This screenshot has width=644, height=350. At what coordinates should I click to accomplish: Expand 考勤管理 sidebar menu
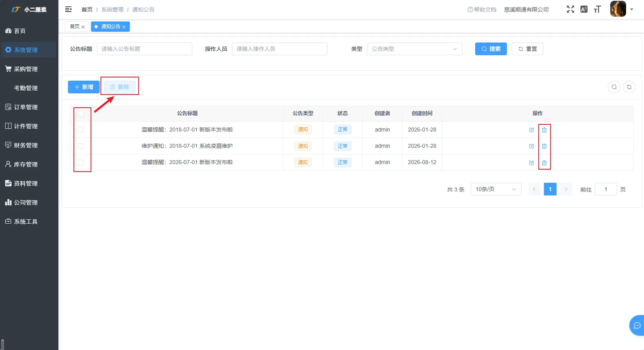pyautogui.click(x=29, y=88)
